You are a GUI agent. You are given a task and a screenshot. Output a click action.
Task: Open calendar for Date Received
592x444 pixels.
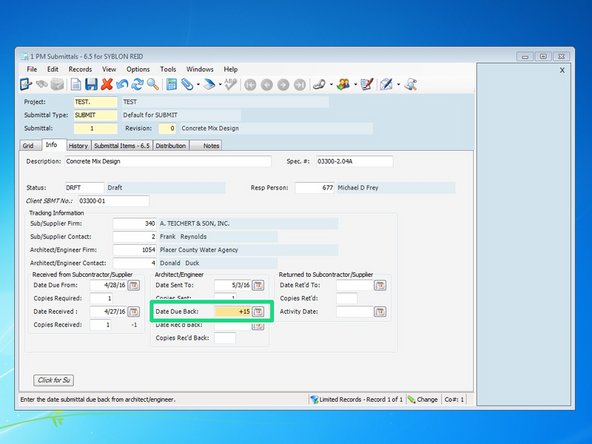(x=134, y=311)
